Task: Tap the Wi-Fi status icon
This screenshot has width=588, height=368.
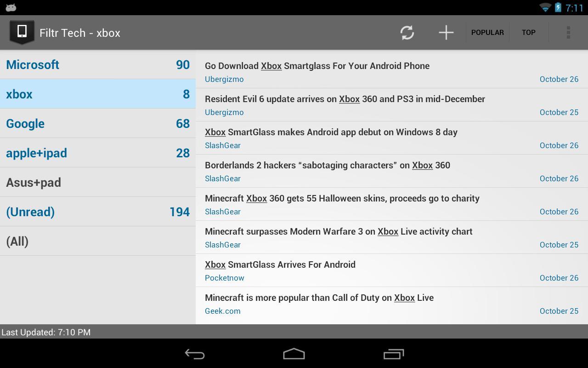Action: pyautogui.click(x=545, y=7)
